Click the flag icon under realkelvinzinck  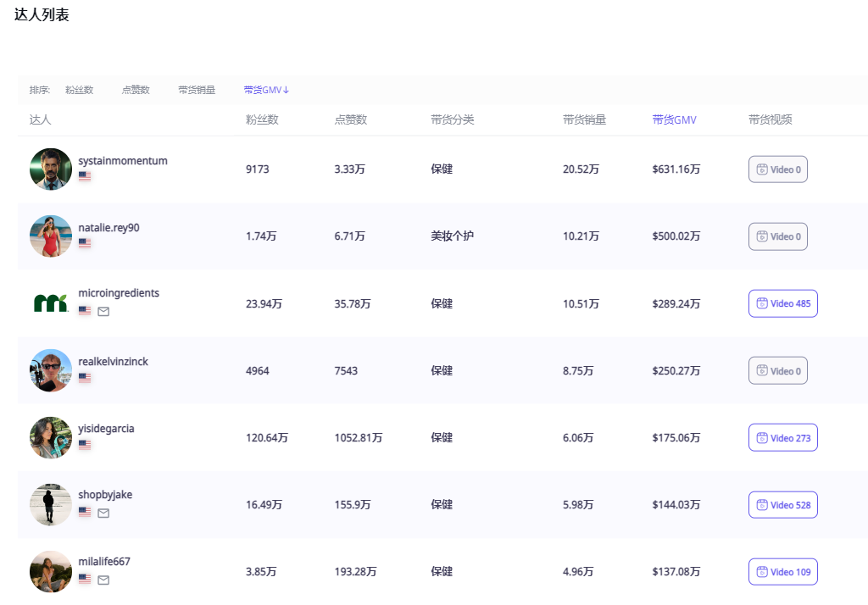[85, 378]
